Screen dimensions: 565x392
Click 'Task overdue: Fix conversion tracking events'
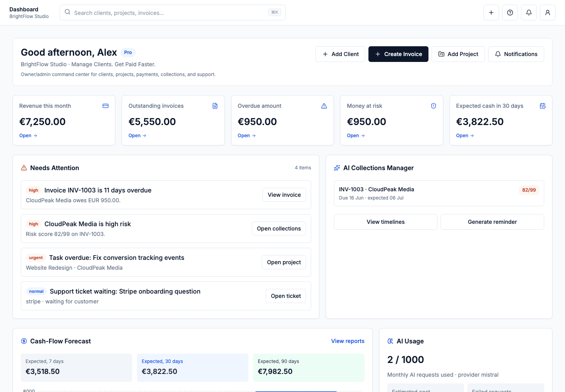tap(117, 258)
